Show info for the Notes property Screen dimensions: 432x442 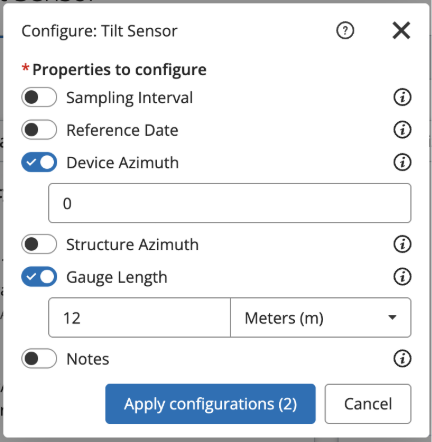[x=402, y=359]
